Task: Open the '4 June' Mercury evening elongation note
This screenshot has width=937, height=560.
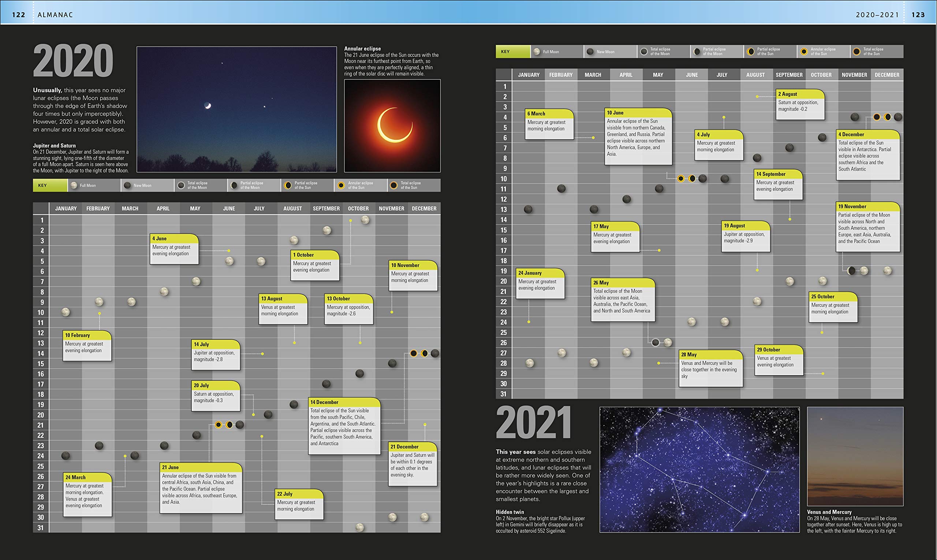Action: point(174,249)
